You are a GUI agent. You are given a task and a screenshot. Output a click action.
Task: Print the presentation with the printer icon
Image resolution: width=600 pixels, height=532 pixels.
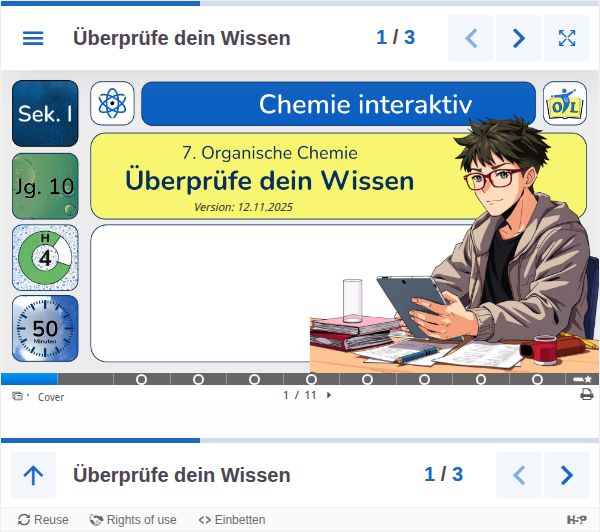click(x=587, y=394)
